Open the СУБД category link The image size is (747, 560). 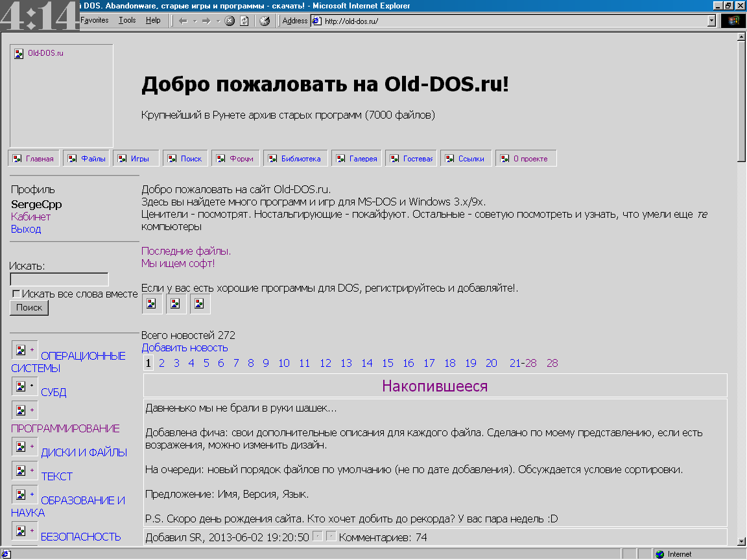53,392
